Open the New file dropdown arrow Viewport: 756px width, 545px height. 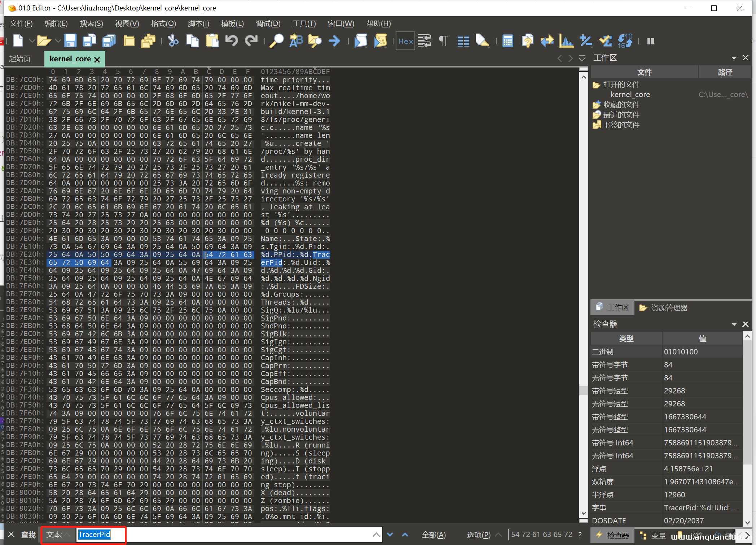pyautogui.click(x=32, y=41)
